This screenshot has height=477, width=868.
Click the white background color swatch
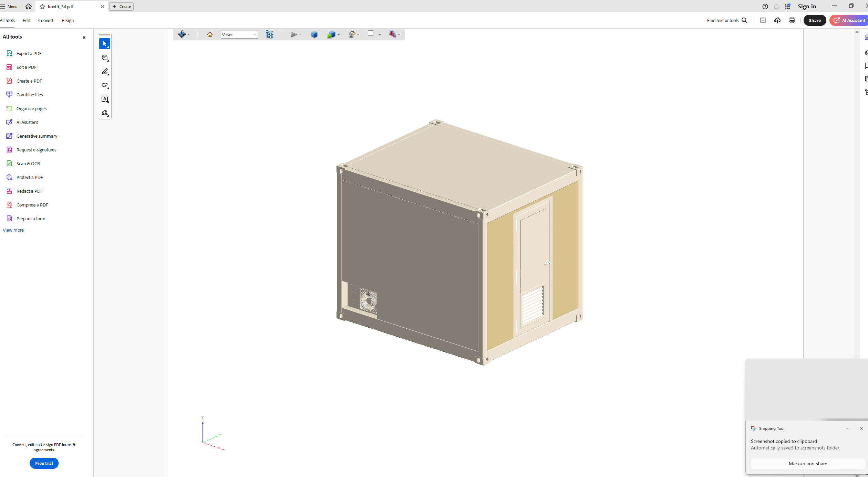(371, 33)
